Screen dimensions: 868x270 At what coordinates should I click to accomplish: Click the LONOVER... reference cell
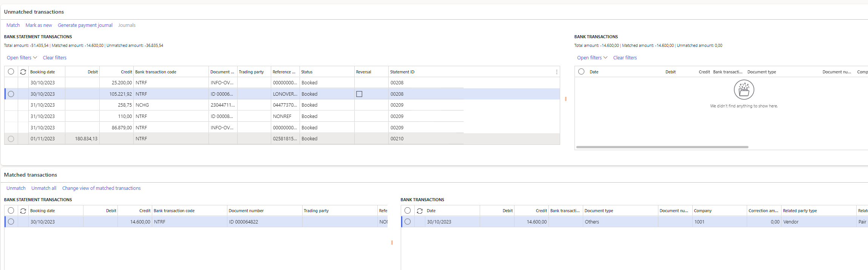coord(285,94)
